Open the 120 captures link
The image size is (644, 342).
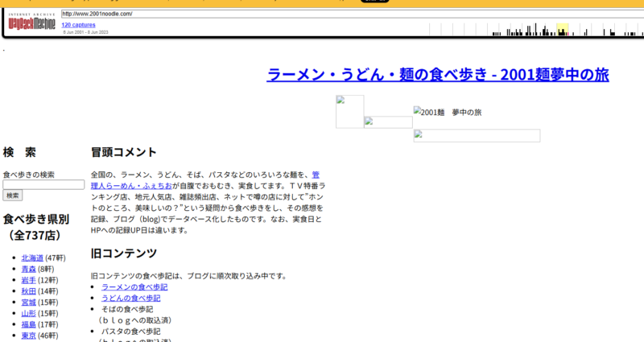78,25
